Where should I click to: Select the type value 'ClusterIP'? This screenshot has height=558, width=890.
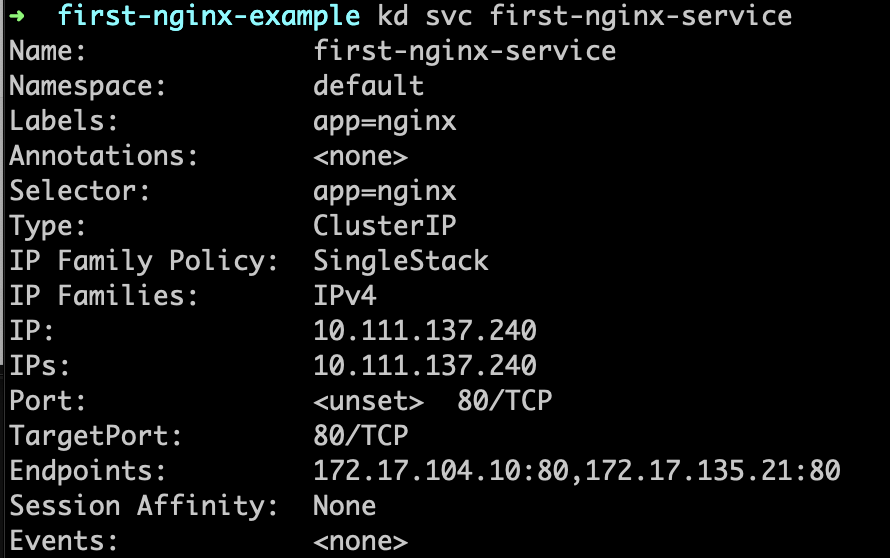384,226
